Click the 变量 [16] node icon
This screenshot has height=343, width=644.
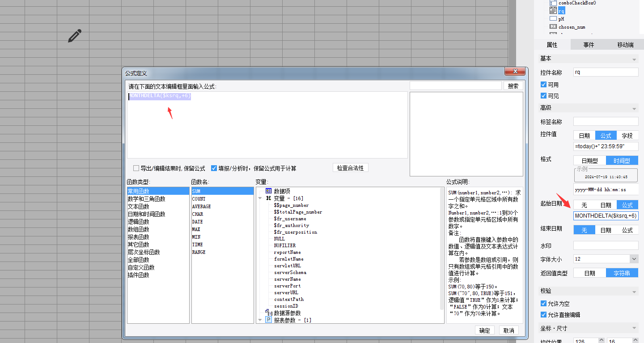click(x=269, y=198)
